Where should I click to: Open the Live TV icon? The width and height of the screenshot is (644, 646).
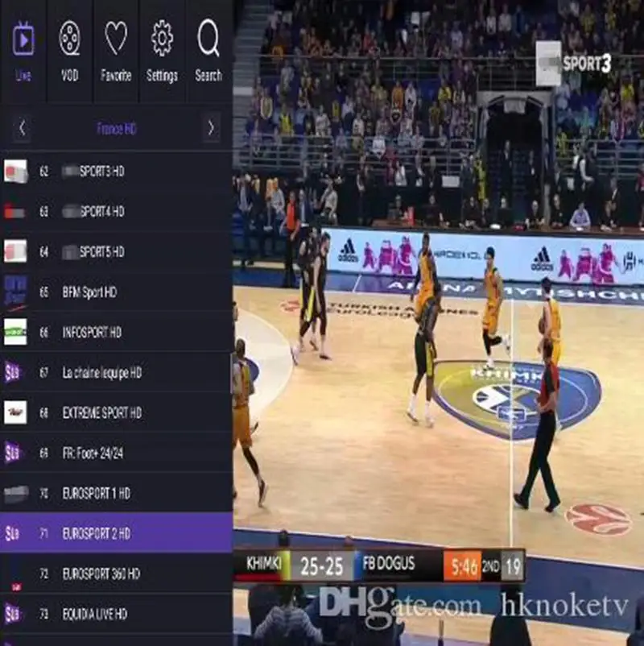23,39
